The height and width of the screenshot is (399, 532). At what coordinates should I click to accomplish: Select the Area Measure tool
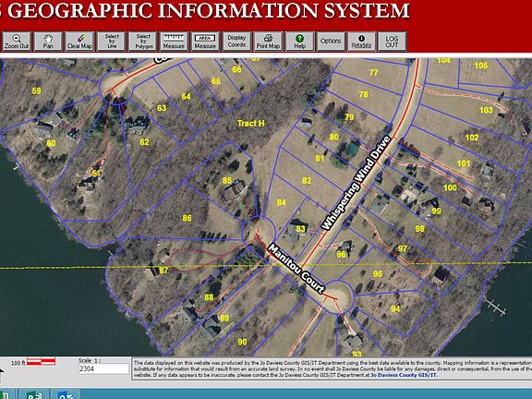[205, 42]
